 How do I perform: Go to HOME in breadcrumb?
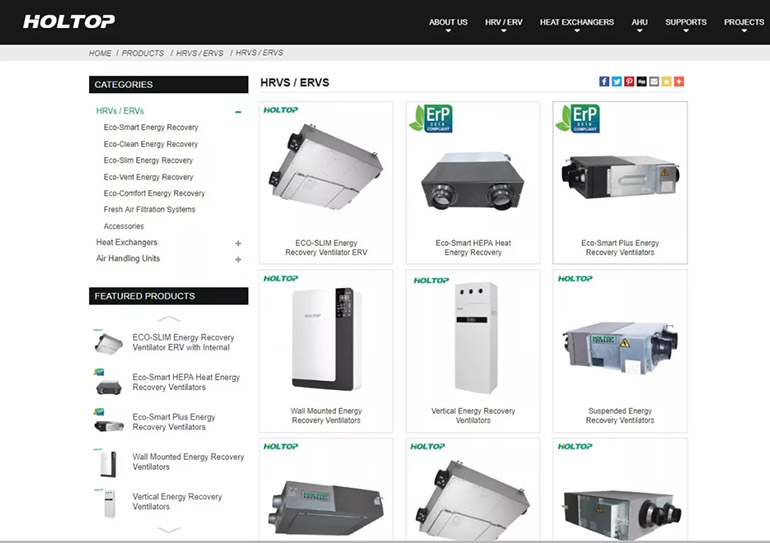click(100, 53)
